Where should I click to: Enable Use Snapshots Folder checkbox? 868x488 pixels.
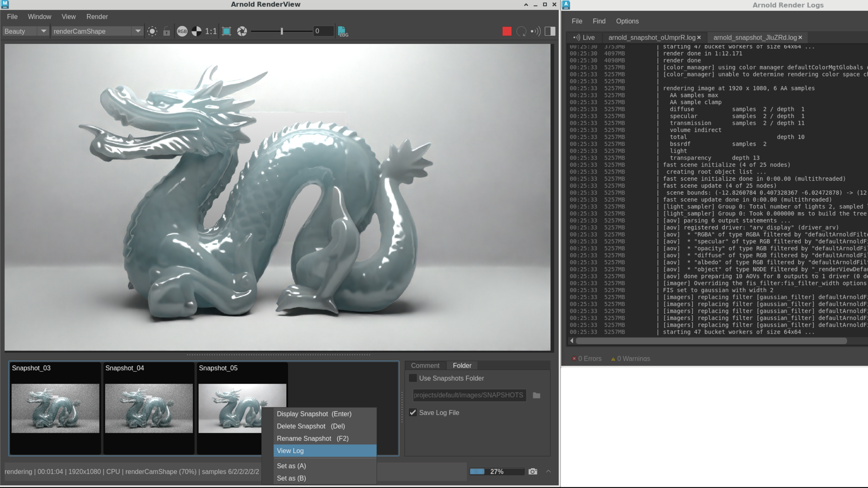pyautogui.click(x=413, y=378)
